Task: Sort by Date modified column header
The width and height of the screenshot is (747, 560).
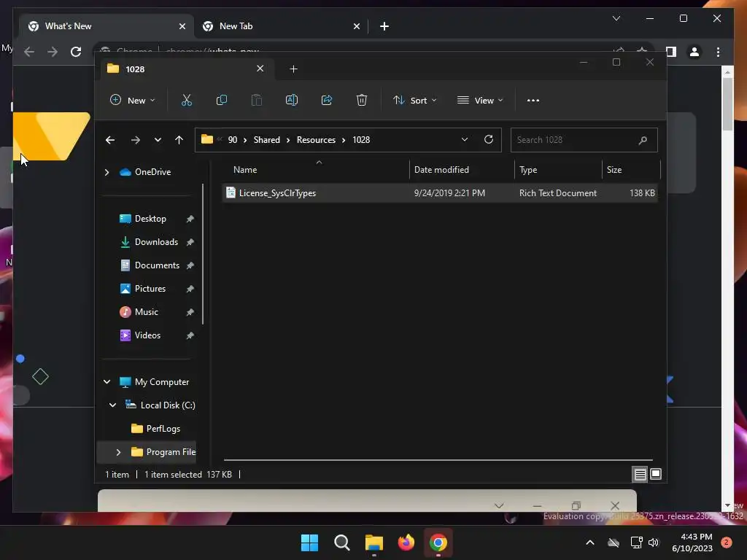Action: [x=462, y=170]
